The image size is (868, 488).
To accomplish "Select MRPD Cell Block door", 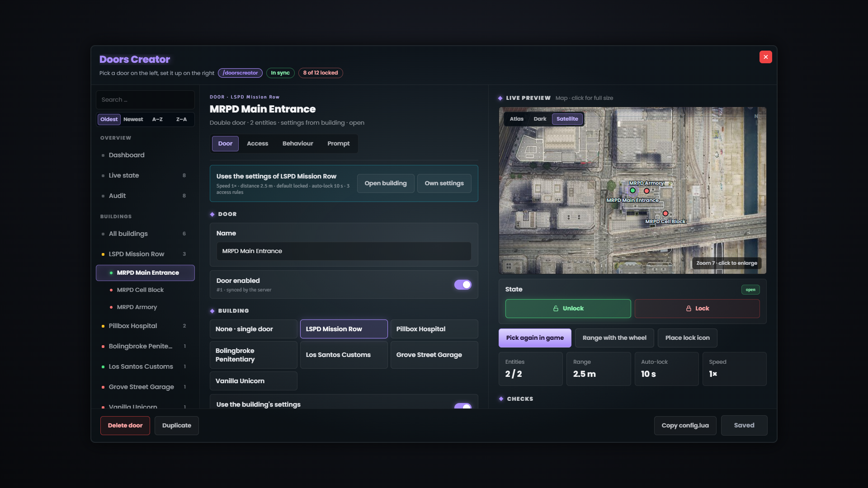I will (145, 290).
